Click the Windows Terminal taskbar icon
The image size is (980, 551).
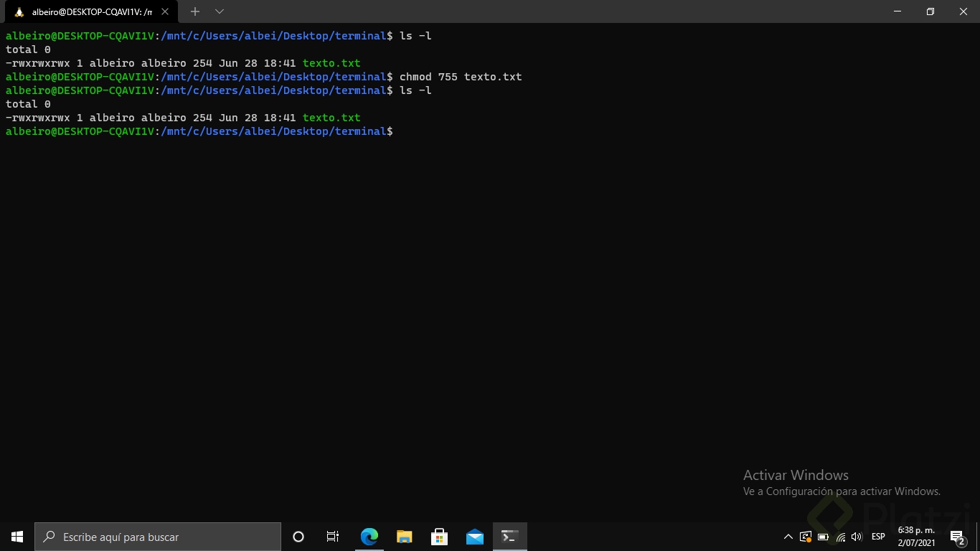coord(510,537)
